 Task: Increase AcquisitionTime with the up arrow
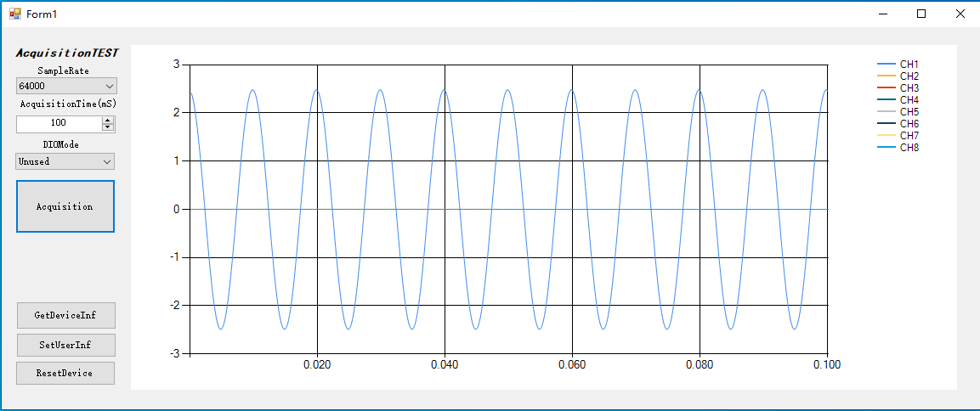tap(108, 120)
